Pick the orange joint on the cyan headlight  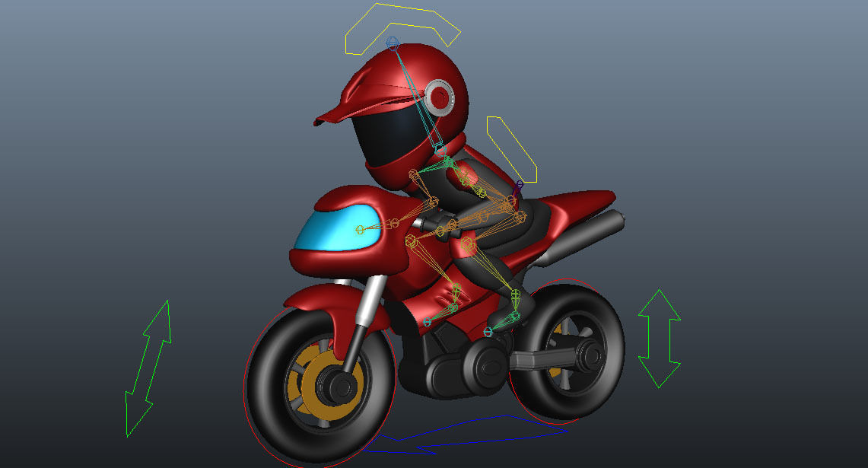click(360, 229)
